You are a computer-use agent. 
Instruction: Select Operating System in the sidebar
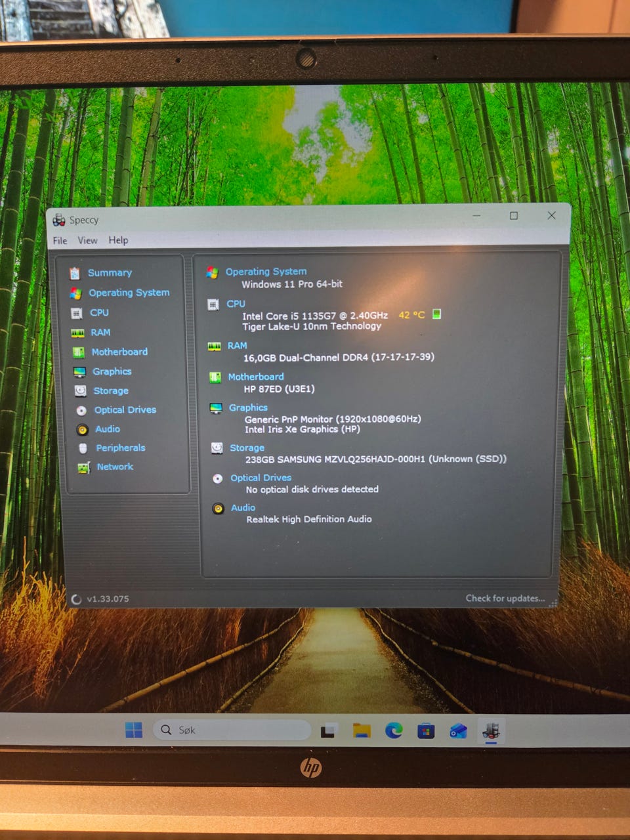pos(129,293)
